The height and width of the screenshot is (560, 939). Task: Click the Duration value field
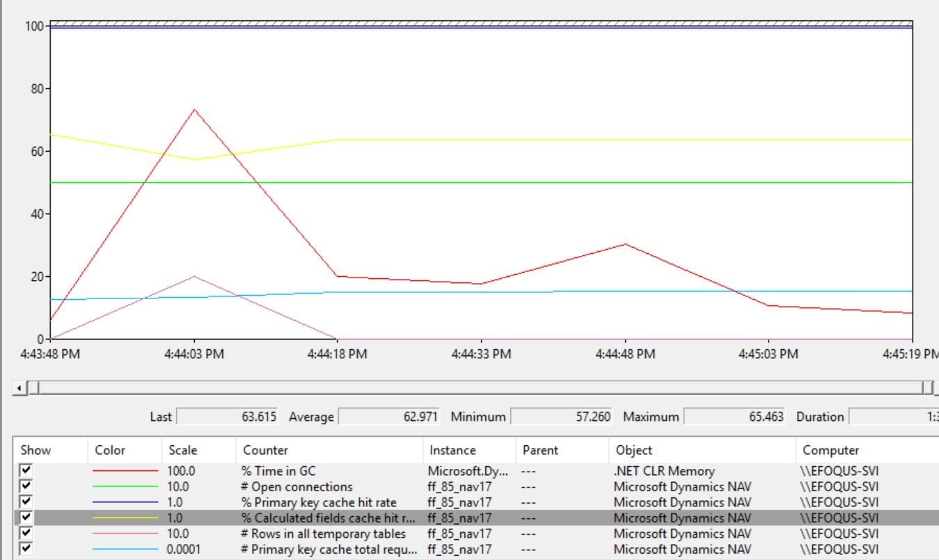point(894,417)
